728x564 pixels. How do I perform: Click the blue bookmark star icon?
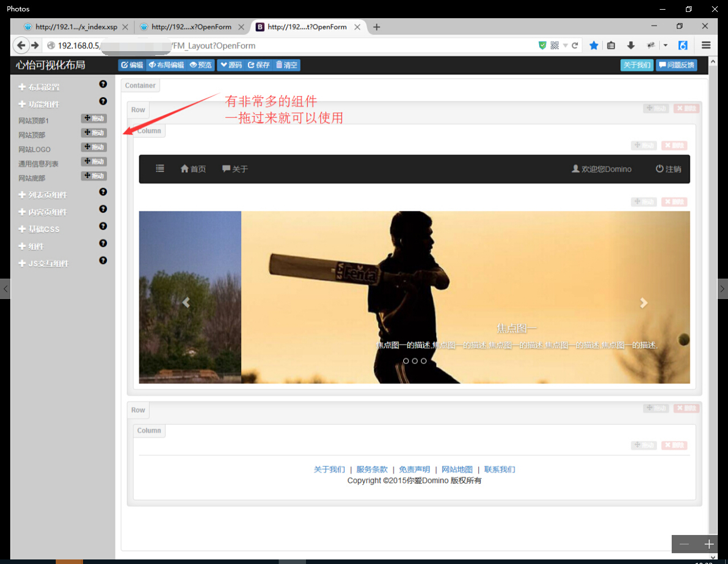click(594, 45)
